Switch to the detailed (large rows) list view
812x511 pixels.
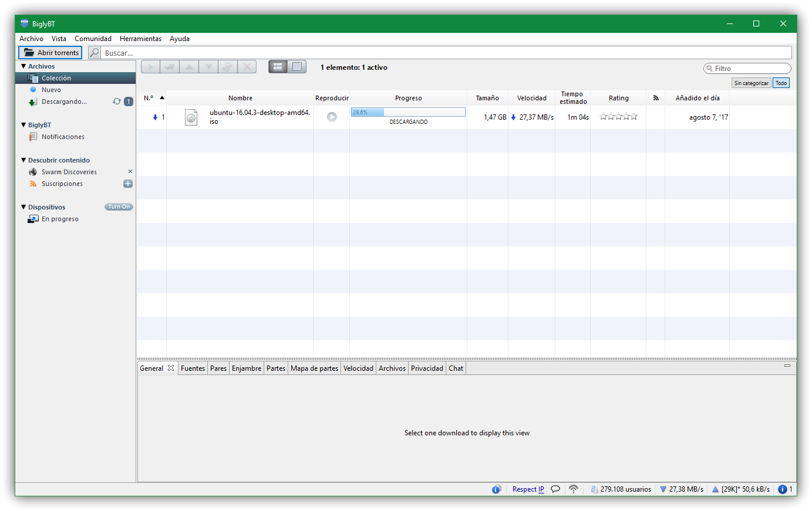pos(278,67)
